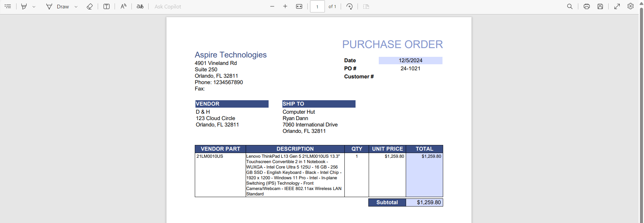The height and width of the screenshot is (223, 644).
Task: Select the Highlight tool
Action: coord(24,6)
